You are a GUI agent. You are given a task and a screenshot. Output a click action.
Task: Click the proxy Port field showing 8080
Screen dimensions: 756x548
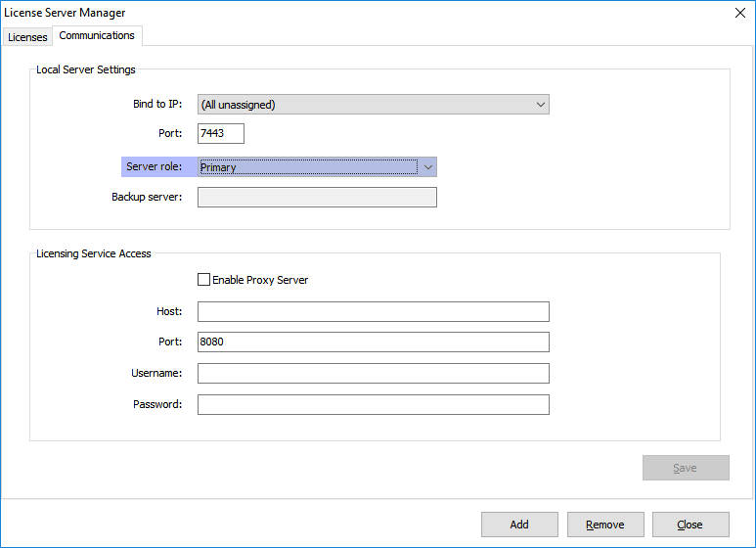[373, 342]
